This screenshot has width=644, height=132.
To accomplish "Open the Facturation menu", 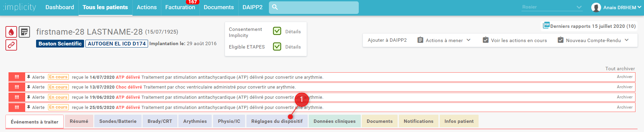I will (180, 7).
